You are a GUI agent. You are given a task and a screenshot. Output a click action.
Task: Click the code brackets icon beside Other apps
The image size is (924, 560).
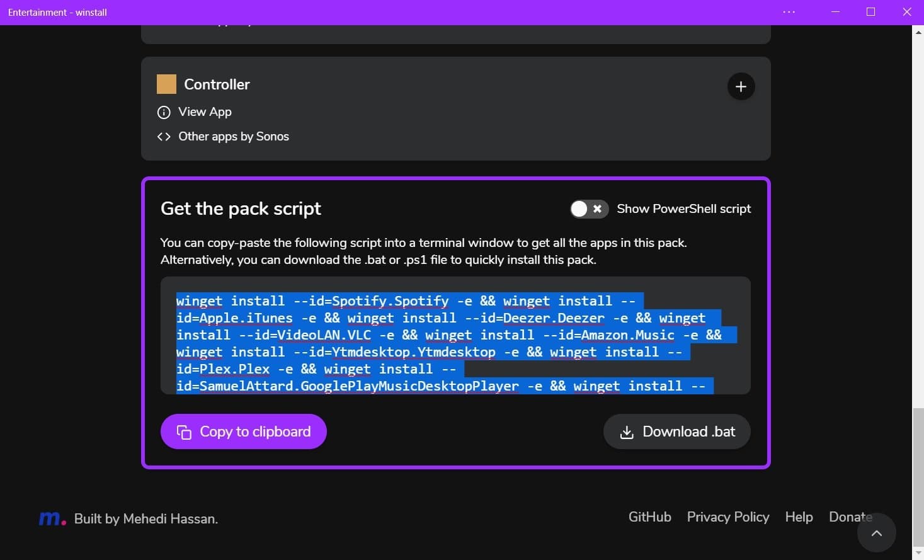164,137
